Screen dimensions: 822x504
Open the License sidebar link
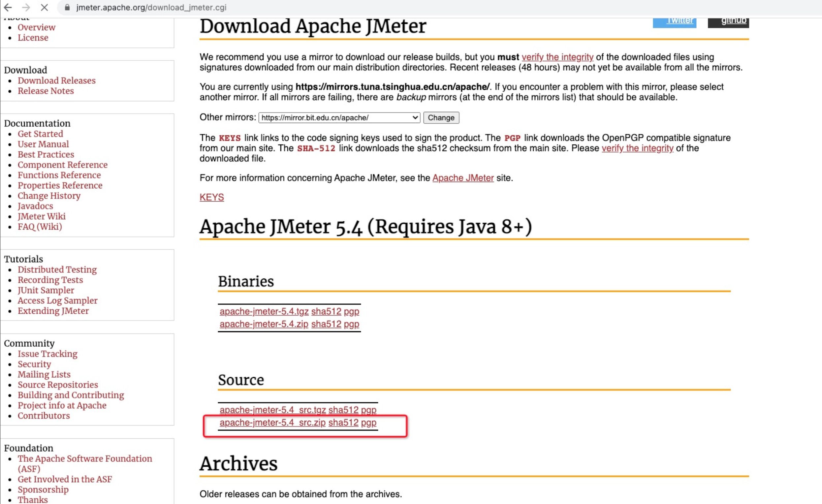(x=33, y=38)
